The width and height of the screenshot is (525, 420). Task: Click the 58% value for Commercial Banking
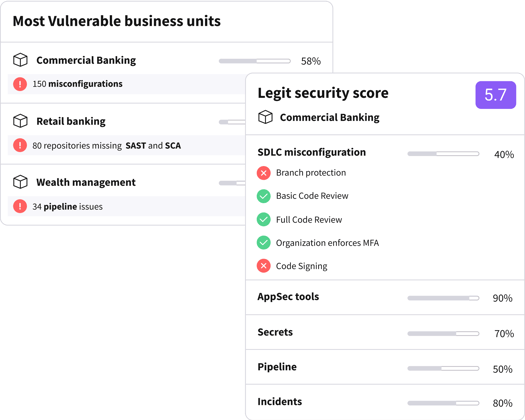[x=311, y=61]
